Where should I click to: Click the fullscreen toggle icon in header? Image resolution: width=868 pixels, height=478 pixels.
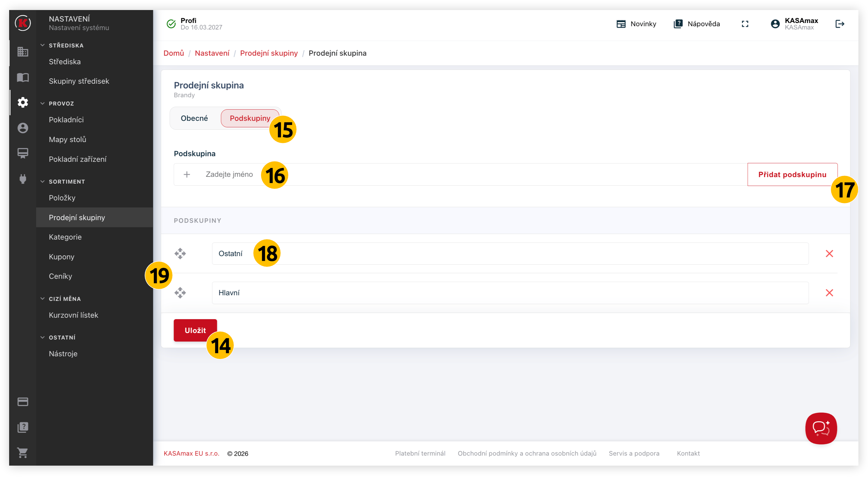click(x=745, y=24)
